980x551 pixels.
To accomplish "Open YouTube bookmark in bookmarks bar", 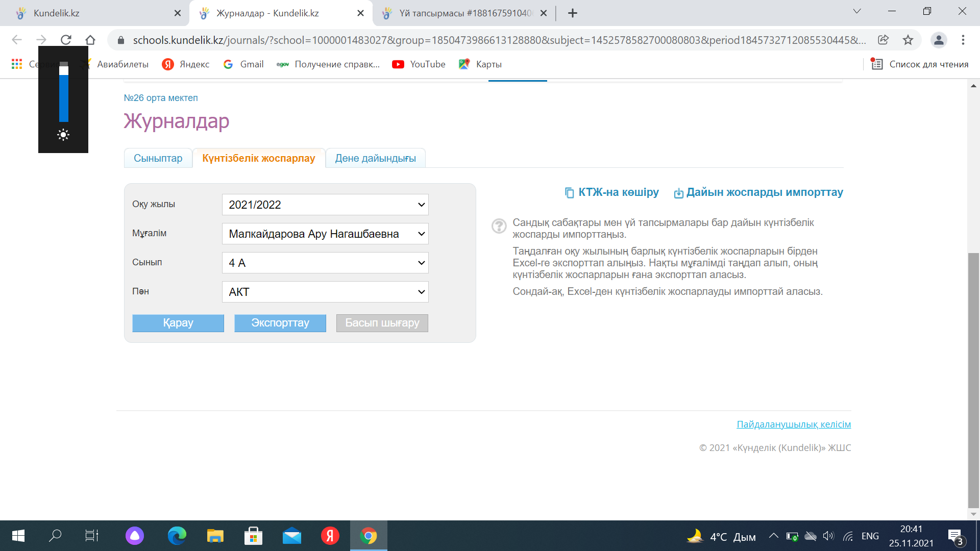I will click(x=419, y=64).
